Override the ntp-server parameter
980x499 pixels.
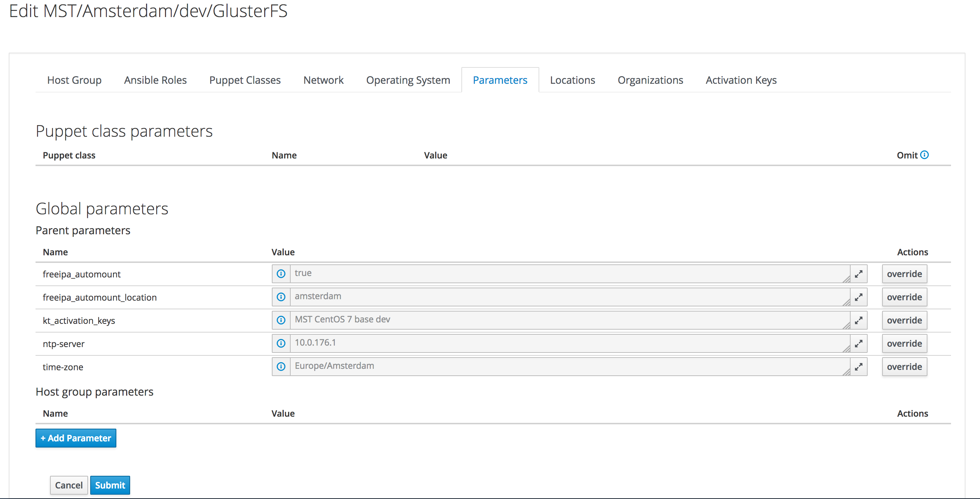coord(904,343)
